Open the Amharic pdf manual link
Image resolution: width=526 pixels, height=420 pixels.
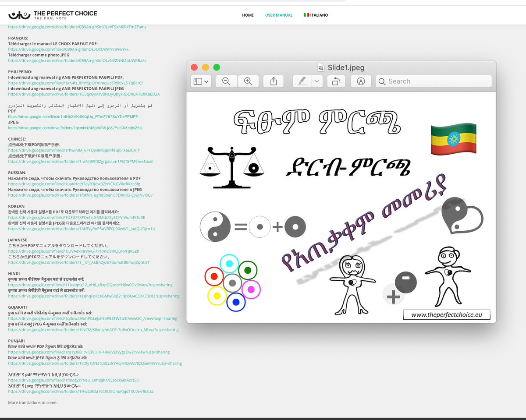tap(74, 380)
